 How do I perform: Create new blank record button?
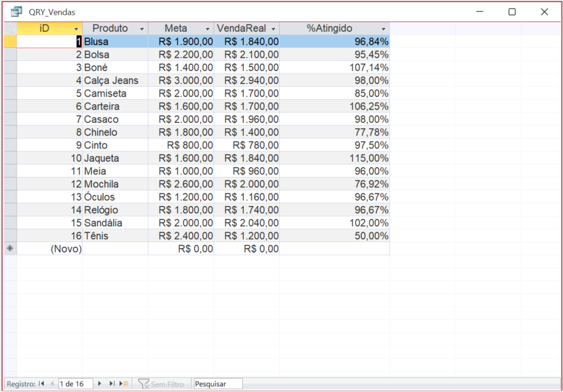click(x=124, y=384)
